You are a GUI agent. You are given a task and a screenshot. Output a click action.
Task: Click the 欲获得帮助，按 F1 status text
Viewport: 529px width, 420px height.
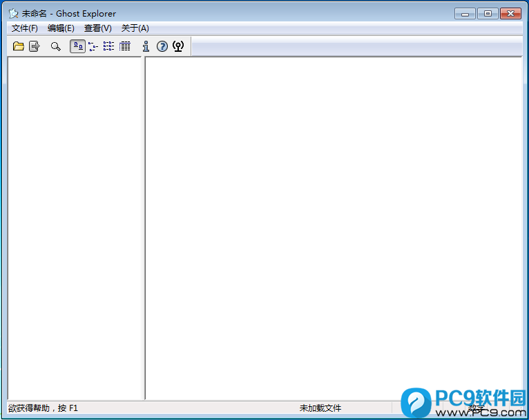(44, 408)
